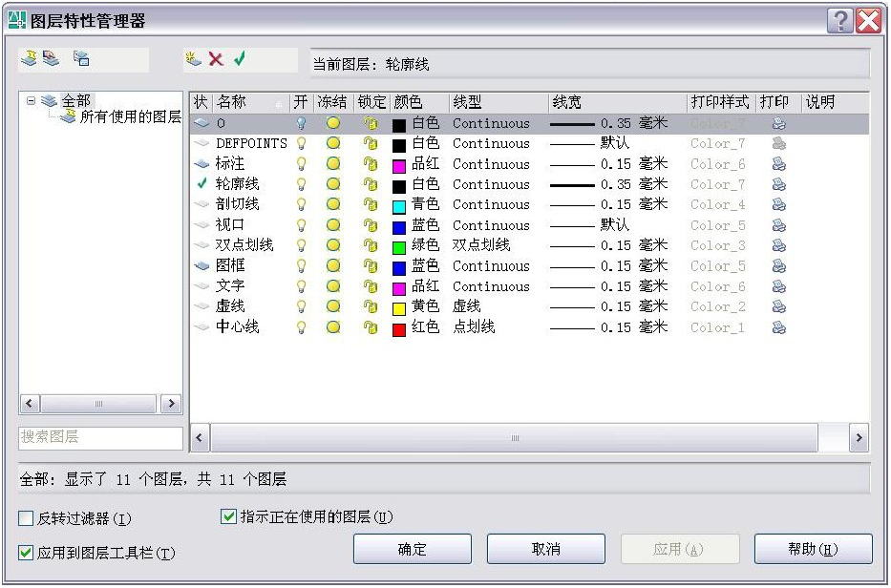Click the lock icon for the 标注 layer

pyautogui.click(x=371, y=163)
